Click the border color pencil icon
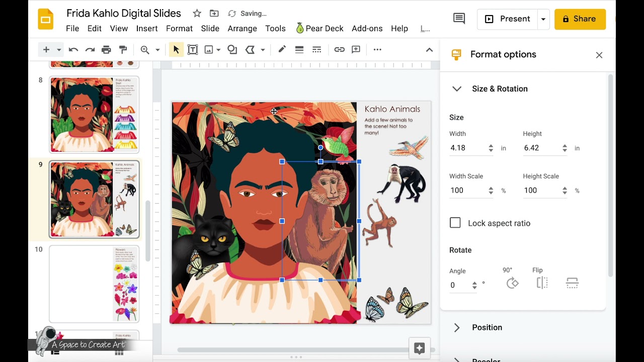 click(x=282, y=49)
